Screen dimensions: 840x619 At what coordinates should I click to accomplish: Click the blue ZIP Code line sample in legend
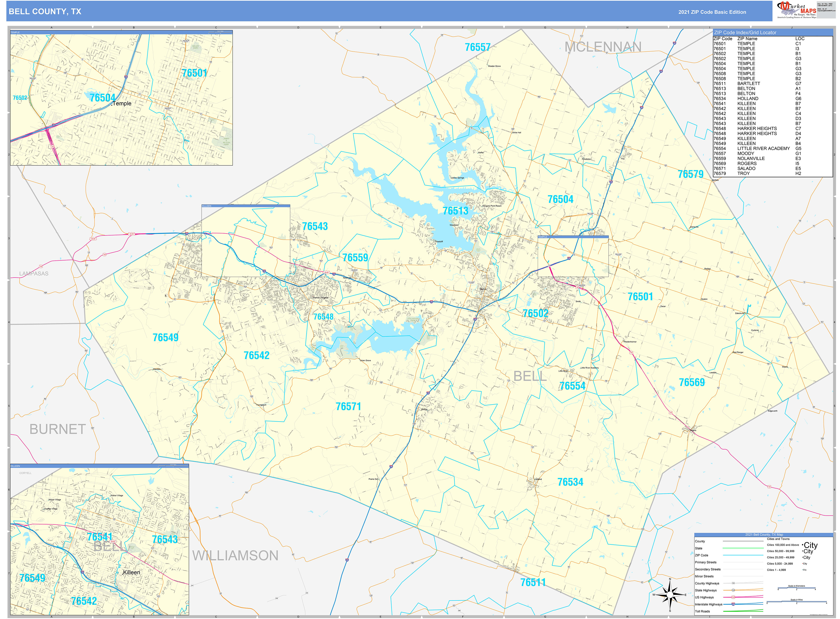743,555
